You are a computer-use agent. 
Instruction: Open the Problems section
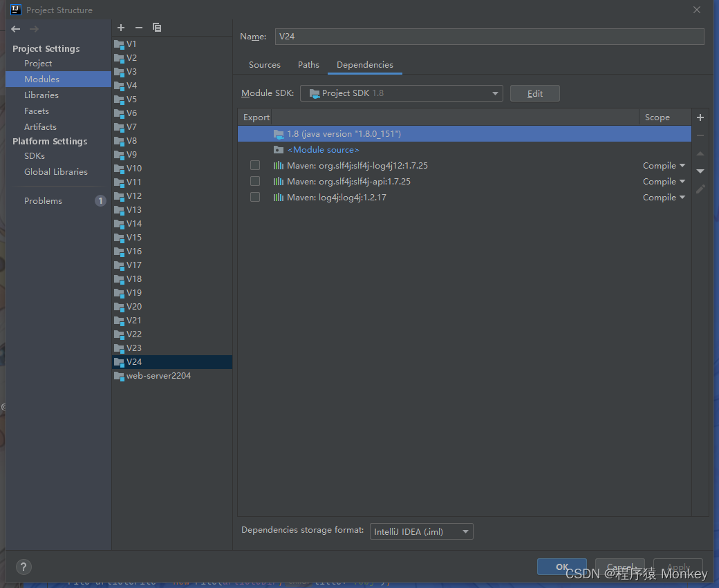[x=43, y=201]
